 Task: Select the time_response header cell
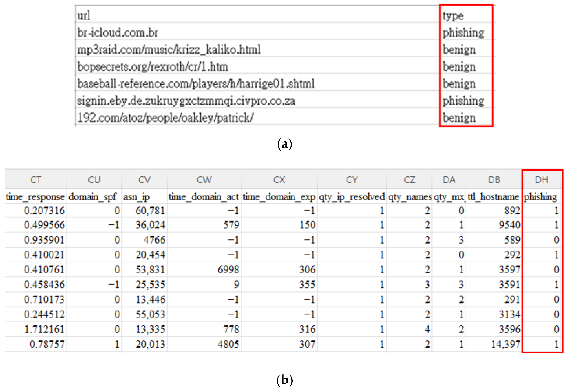(x=35, y=197)
